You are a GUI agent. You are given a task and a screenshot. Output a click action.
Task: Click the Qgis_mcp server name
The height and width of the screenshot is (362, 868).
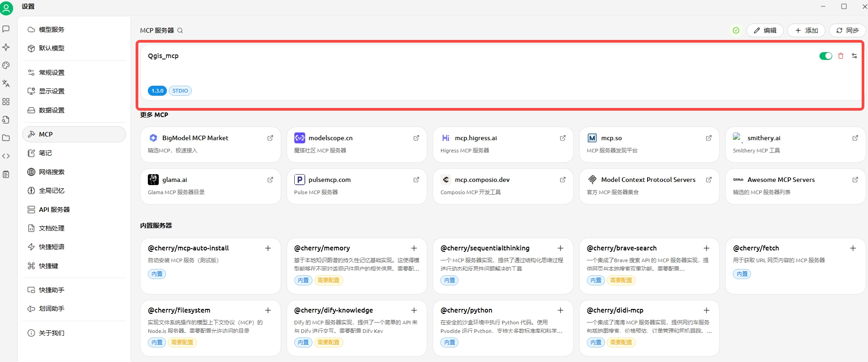(x=163, y=56)
